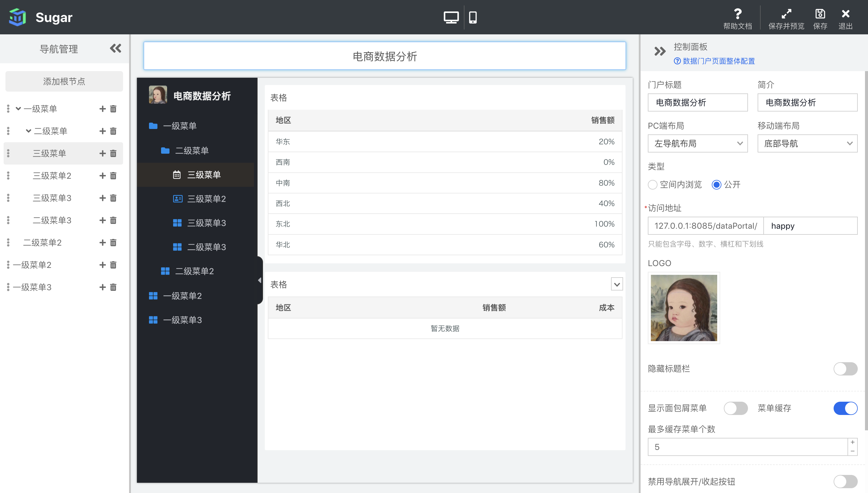868x493 pixels.
Task: Click the 成本 column header
Action: coord(607,308)
